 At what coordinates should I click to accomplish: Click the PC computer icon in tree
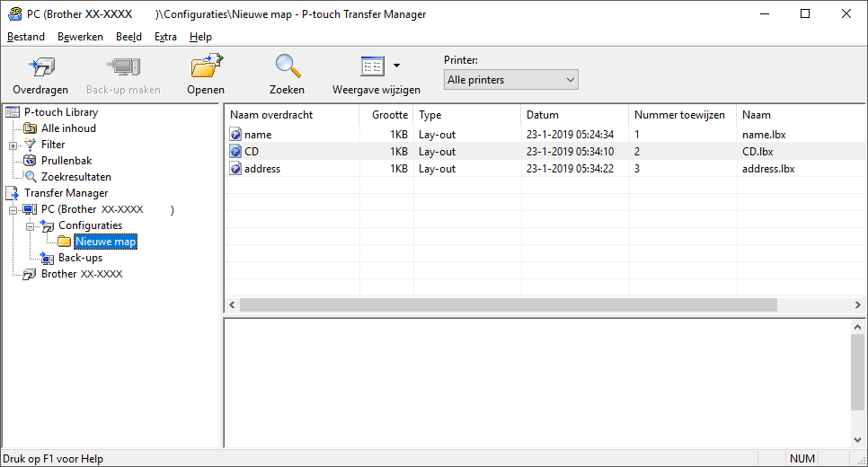(30, 210)
